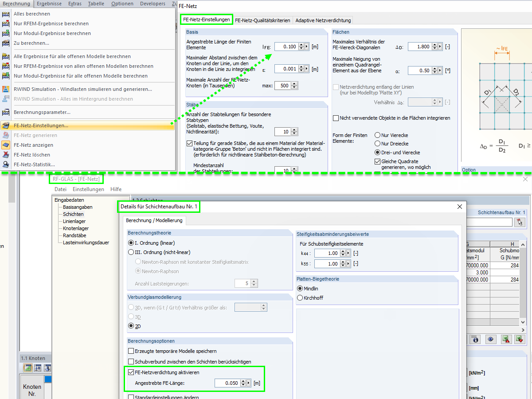The width and height of the screenshot is (532, 399).
Task: Click the FE-Netz-Statistik icon
Action: 6,164
